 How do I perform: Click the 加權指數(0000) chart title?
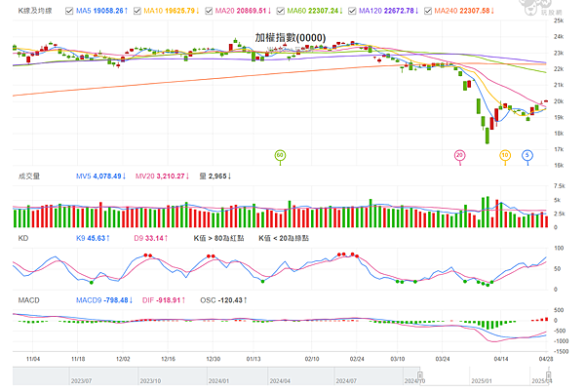(x=291, y=38)
